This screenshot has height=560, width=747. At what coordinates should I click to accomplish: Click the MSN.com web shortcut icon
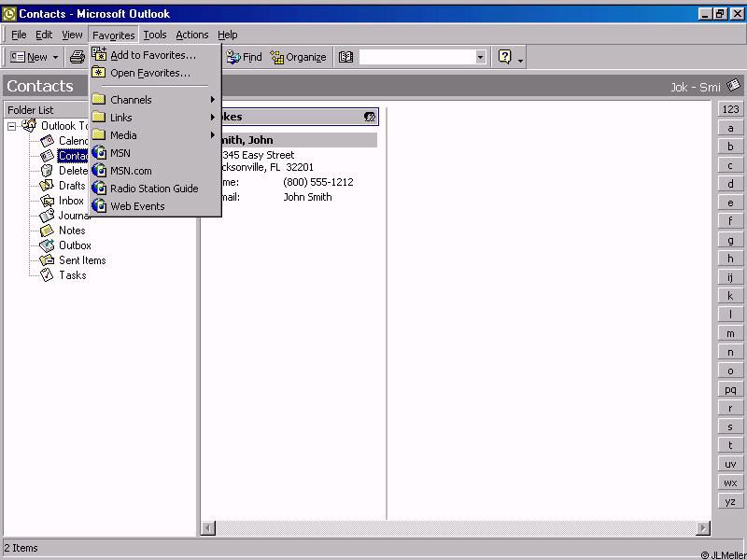click(x=99, y=170)
